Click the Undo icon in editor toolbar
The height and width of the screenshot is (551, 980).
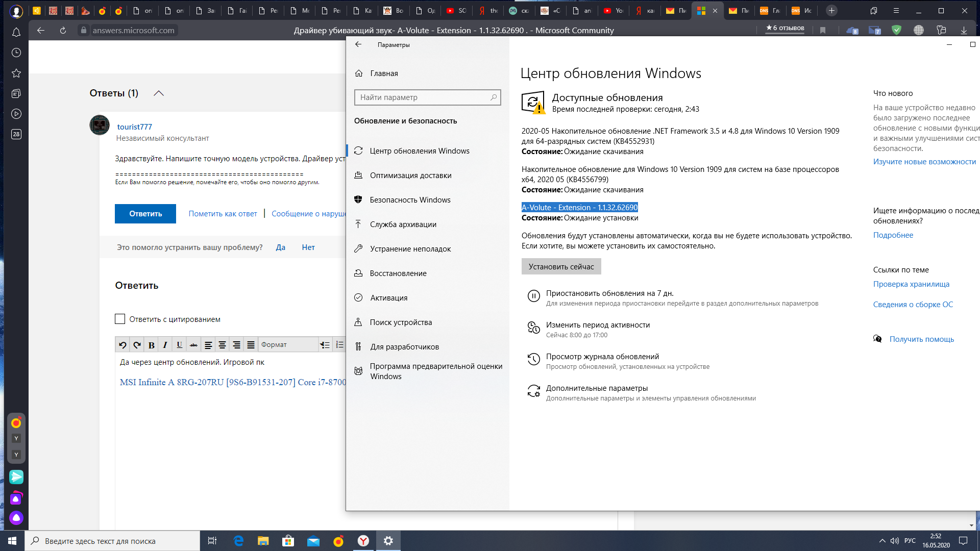[122, 345]
